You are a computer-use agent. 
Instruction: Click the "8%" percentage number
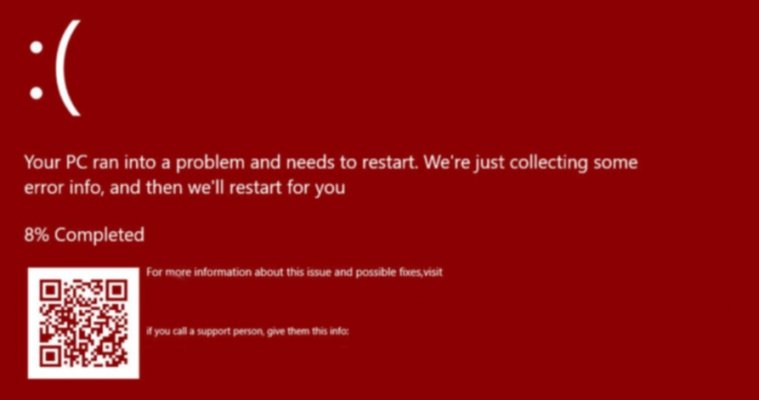pos(36,235)
